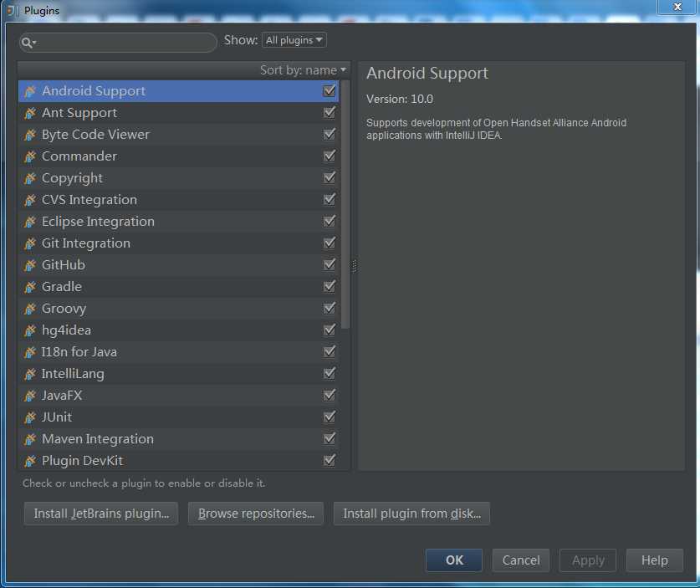The image size is (700, 588).
Task: Click the Cancel button
Action: pyautogui.click(x=521, y=560)
